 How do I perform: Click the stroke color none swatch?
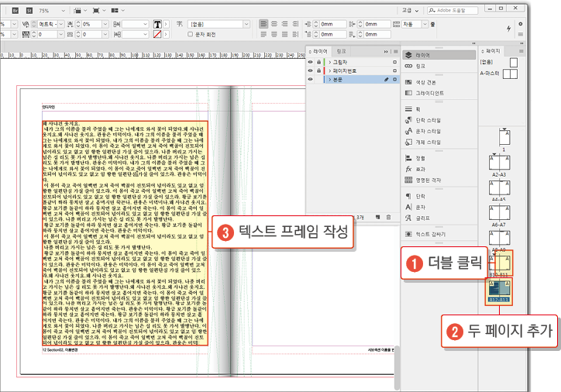coord(157,34)
